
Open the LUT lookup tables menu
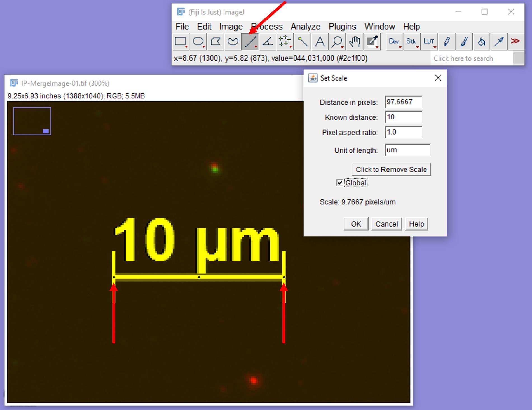429,42
